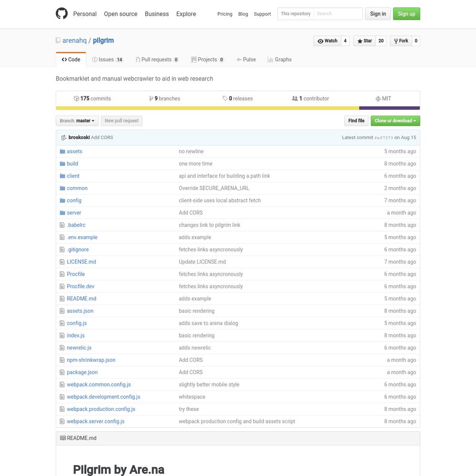This screenshot has width=476, height=476.
Task: Focus the repository Search input field
Action: click(338, 14)
